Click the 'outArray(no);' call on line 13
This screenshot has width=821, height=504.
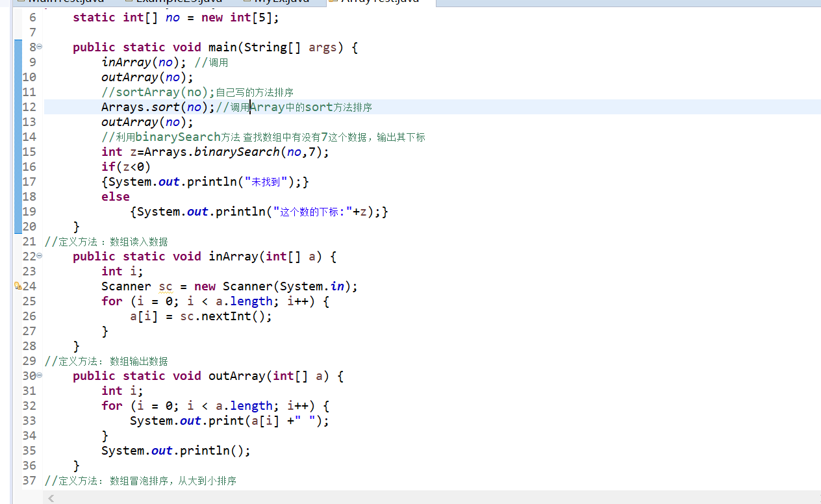pyautogui.click(x=147, y=122)
